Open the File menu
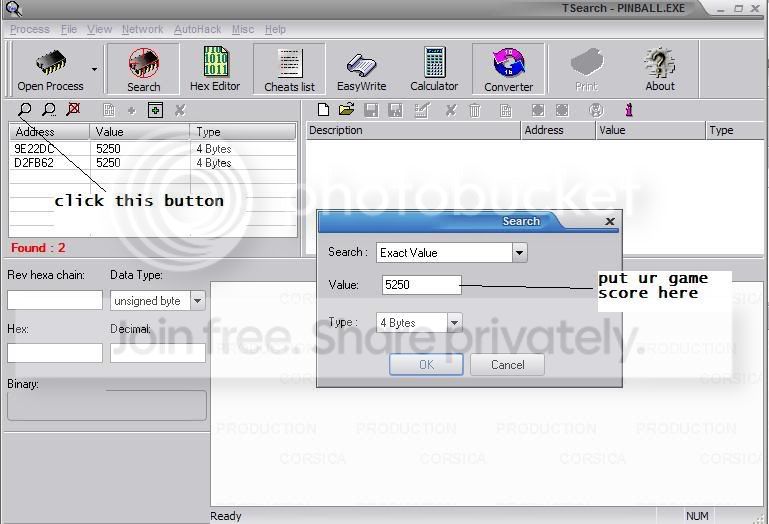The height and width of the screenshot is (524, 769). tap(69, 29)
